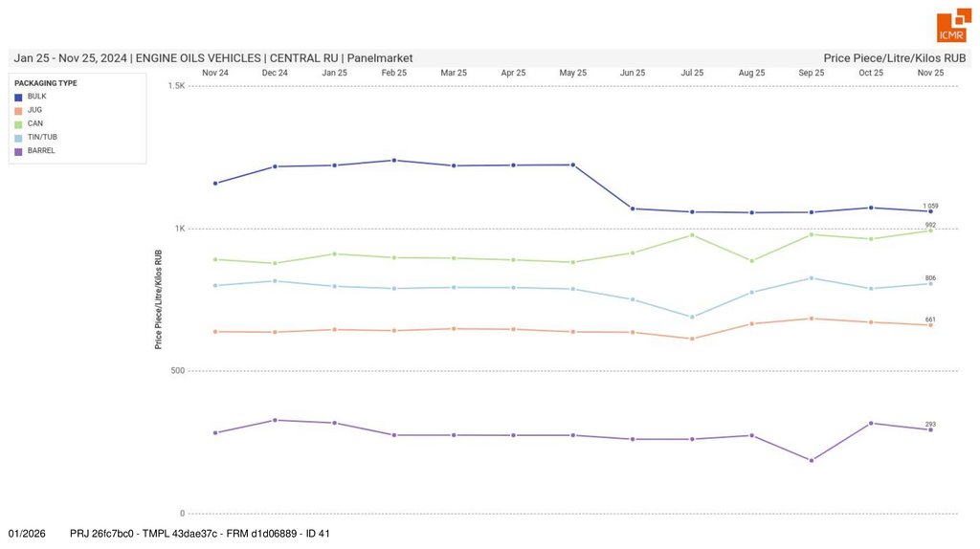Click the ICMR logo icon
The height and width of the screenshot is (549, 980).
(x=953, y=26)
